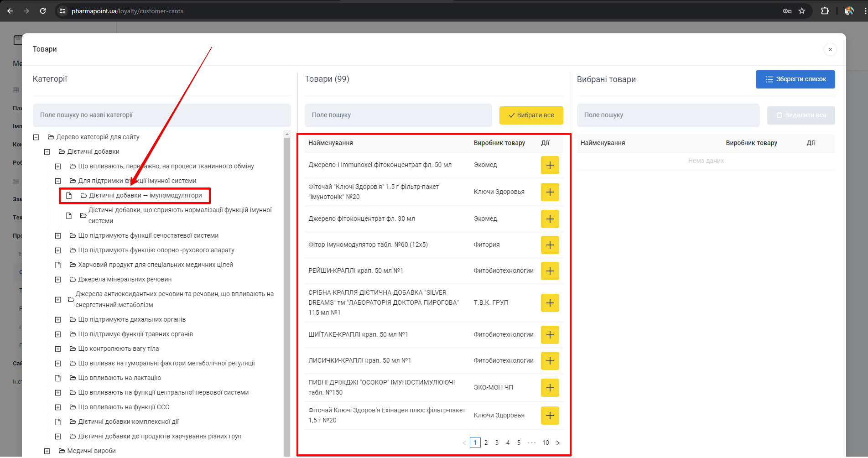868x458 pixels.
Task: Collapse the Дієтичні добавки tree node
Action: tap(47, 152)
